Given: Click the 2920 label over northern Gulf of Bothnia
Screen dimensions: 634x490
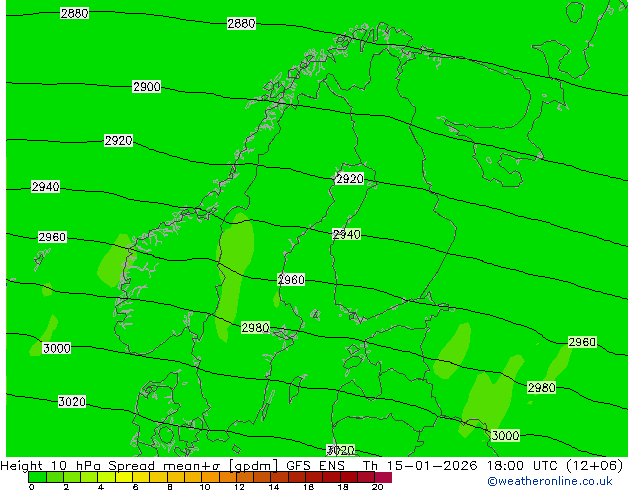Looking at the screenshot, I should (350, 179).
